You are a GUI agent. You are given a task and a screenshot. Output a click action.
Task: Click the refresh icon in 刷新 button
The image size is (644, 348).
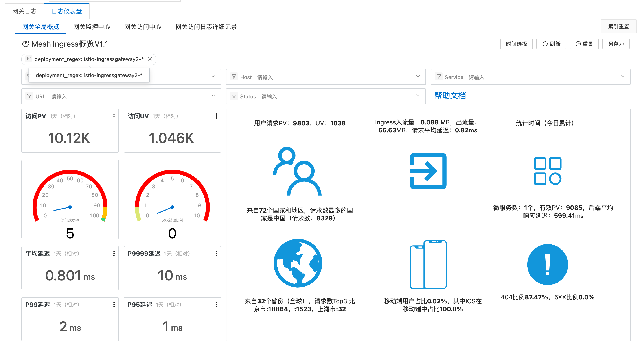(x=545, y=44)
